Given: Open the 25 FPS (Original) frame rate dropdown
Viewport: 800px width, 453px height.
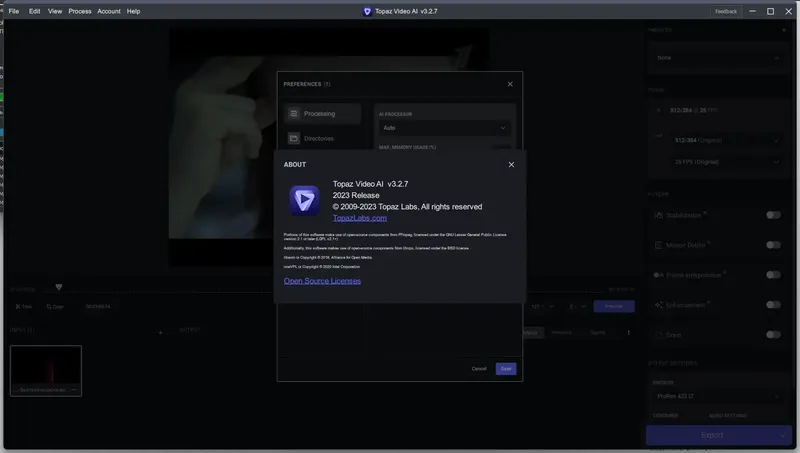Looking at the screenshot, I should (726, 162).
